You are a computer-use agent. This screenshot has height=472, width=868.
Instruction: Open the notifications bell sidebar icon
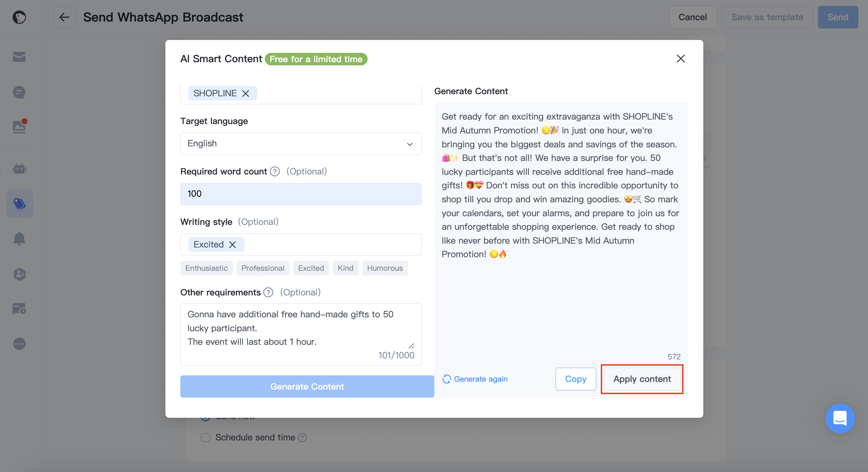[x=19, y=239]
